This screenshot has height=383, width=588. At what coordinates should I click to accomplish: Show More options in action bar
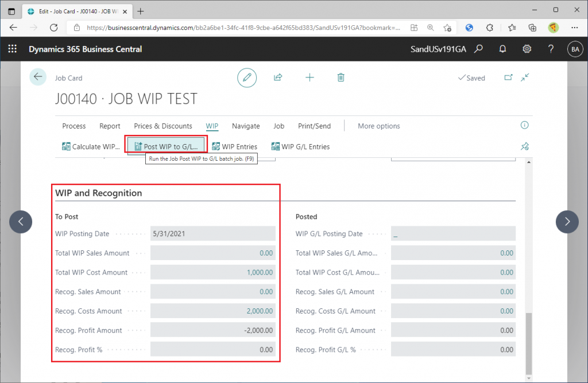(379, 126)
